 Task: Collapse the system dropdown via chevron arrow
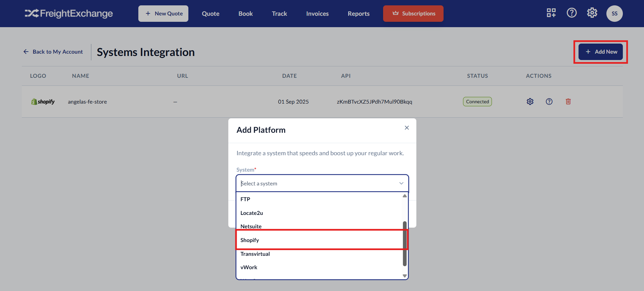(x=401, y=183)
